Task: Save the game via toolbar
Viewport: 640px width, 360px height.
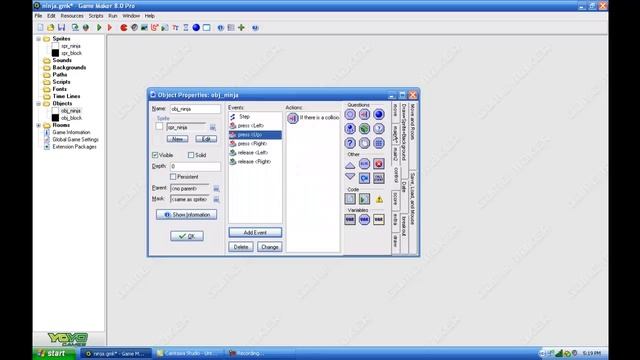Action: [62, 28]
